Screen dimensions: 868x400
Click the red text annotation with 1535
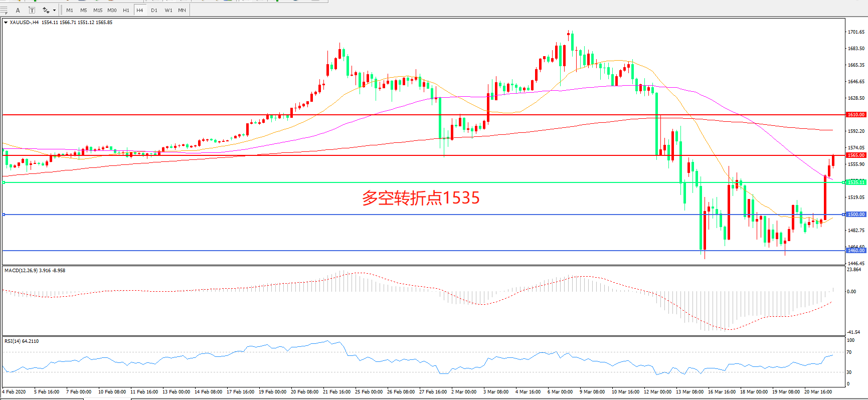pyautogui.click(x=421, y=198)
